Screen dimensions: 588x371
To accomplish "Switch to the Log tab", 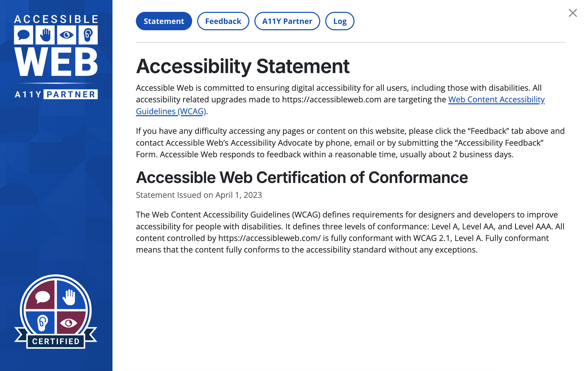I will point(340,21).
